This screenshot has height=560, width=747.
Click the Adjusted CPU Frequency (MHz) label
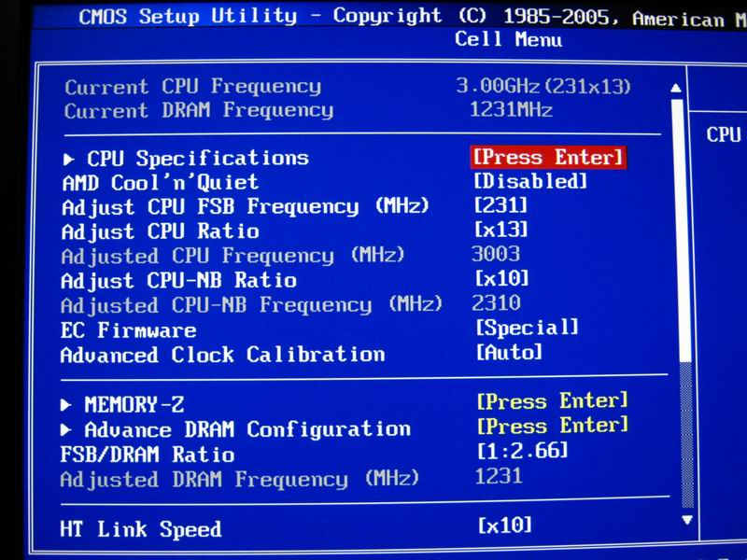[233, 256]
